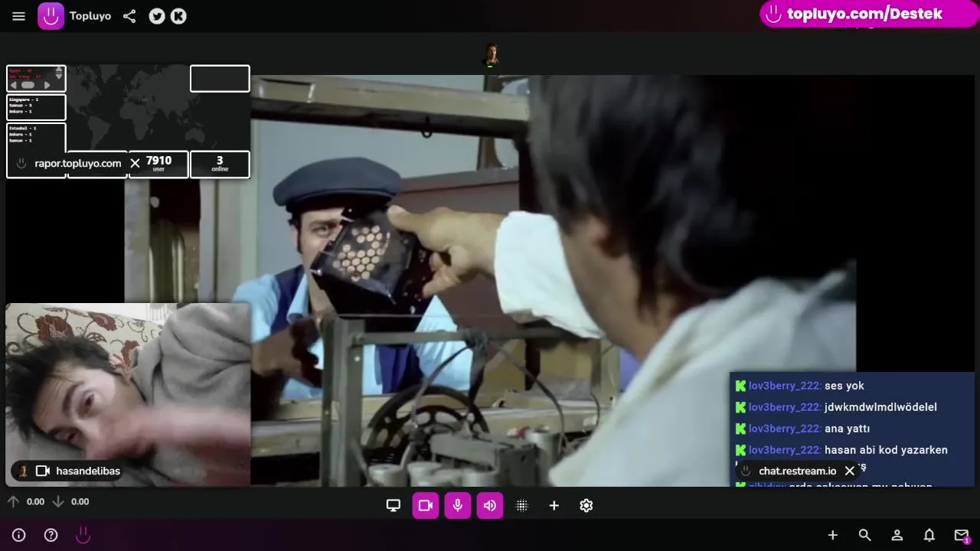Click the 7910 user counter box
The image size is (980, 551).
[x=158, y=164]
